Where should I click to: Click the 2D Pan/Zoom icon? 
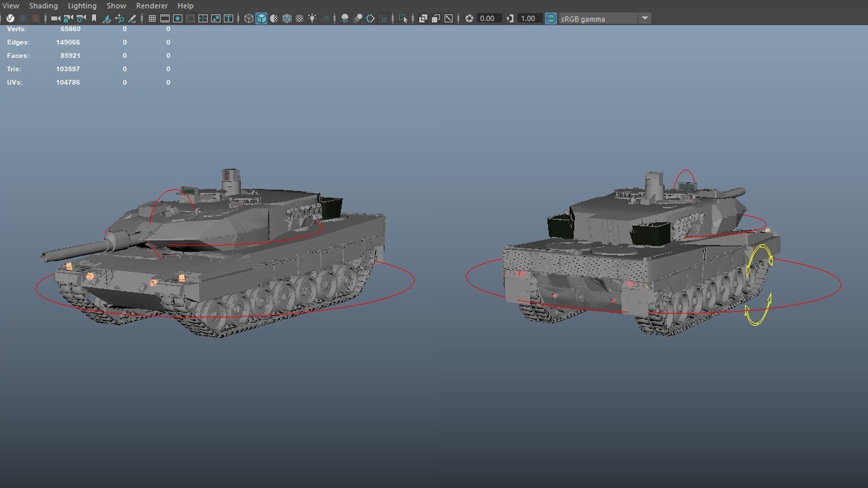tap(119, 19)
